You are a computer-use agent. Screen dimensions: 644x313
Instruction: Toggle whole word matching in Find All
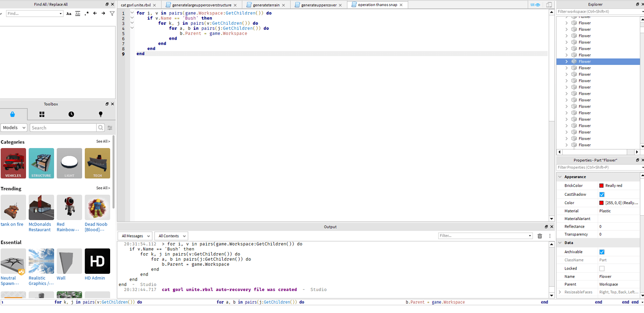77,14
